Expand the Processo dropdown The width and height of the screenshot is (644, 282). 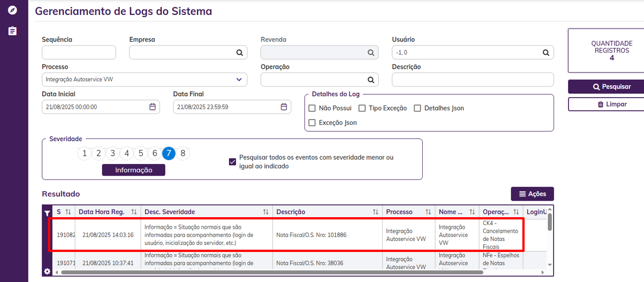pos(239,79)
